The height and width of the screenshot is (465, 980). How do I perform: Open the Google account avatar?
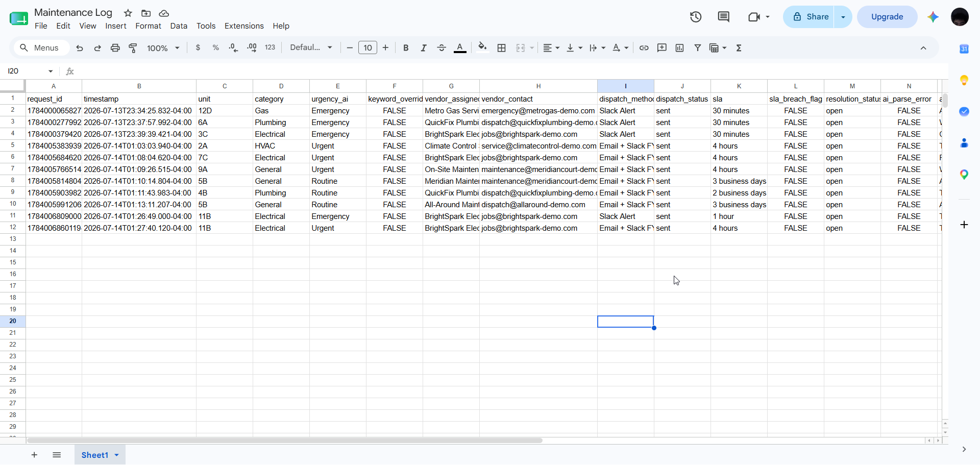point(960,17)
